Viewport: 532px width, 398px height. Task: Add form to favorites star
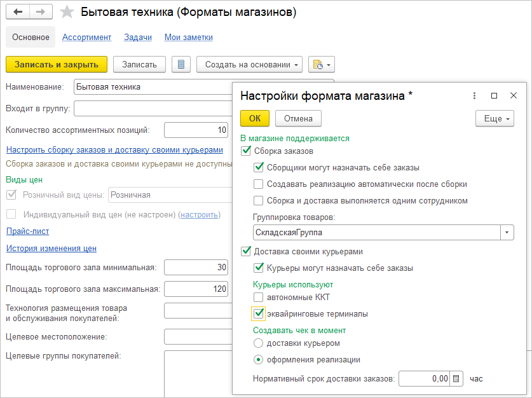point(65,12)
